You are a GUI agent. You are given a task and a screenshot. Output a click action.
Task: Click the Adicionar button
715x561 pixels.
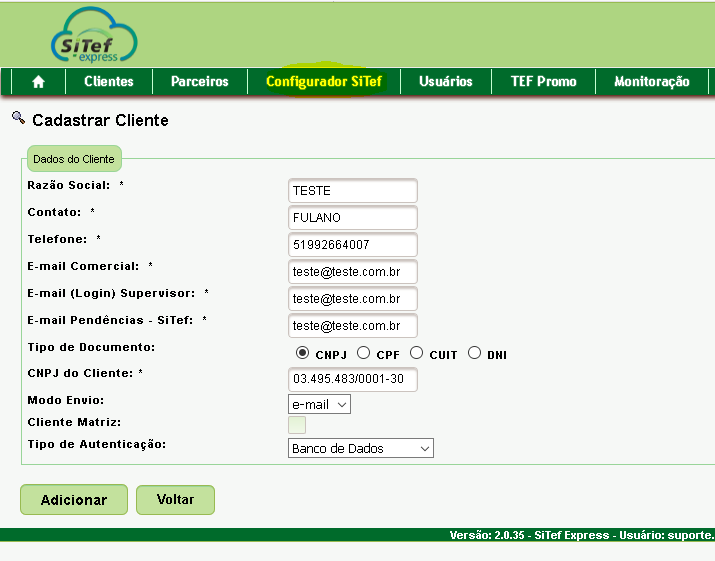[x=74, y=500]
